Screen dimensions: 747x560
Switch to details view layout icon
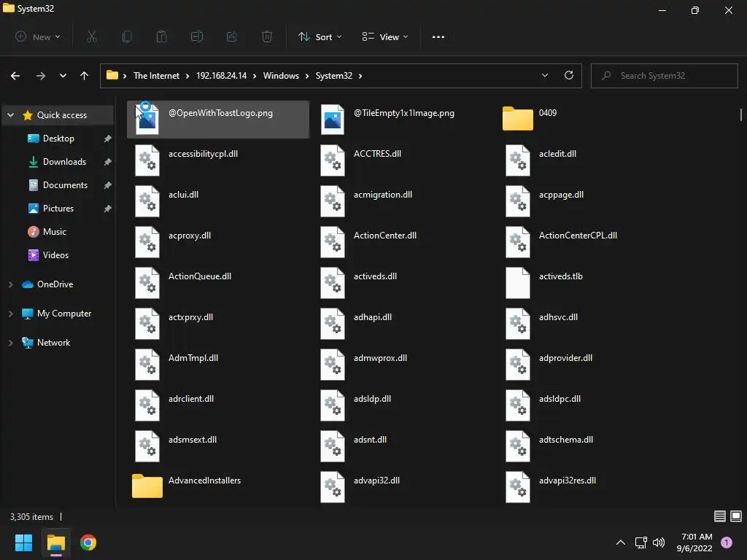[x=720, y=516]
